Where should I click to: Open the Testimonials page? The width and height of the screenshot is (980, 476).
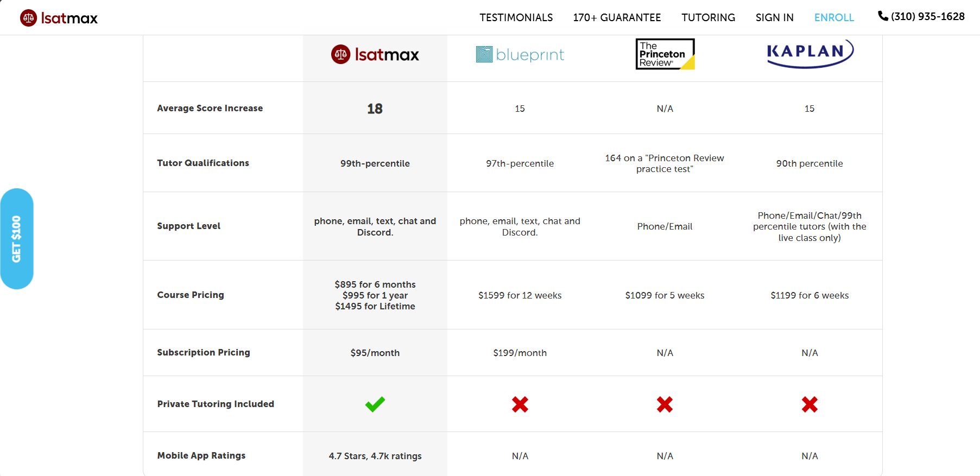pos(516,17)
